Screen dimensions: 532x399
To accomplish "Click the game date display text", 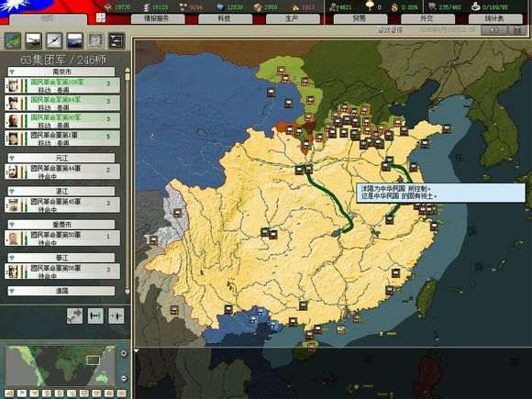I will click(448, 30).
